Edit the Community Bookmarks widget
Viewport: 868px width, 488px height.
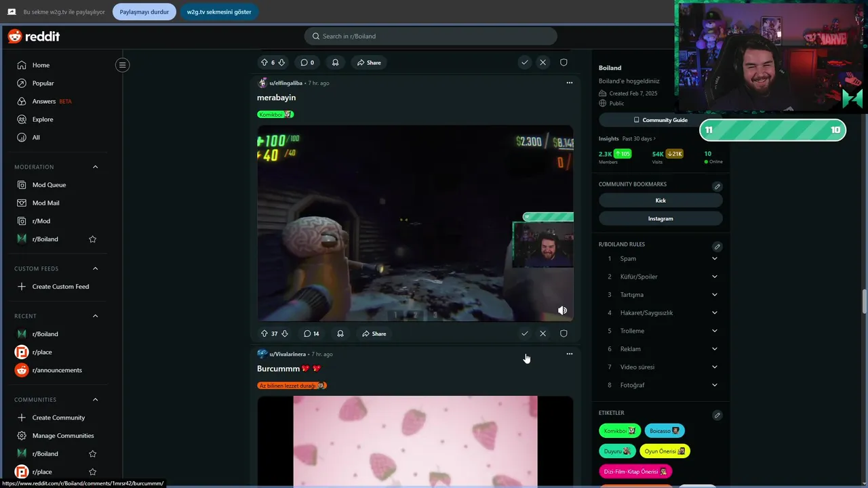click(717, 186)
